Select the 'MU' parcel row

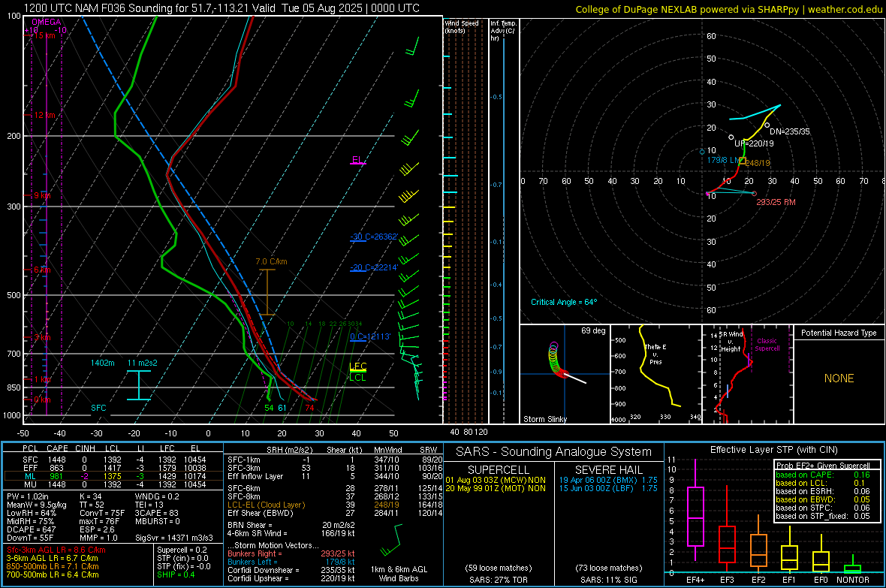click(x=113, y=484)
